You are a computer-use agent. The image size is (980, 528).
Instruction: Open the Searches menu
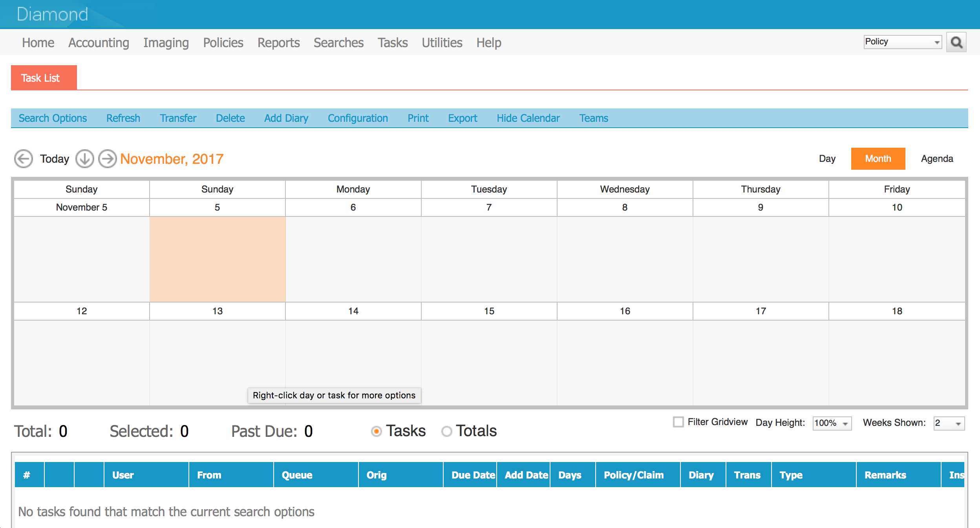(338, 42)
